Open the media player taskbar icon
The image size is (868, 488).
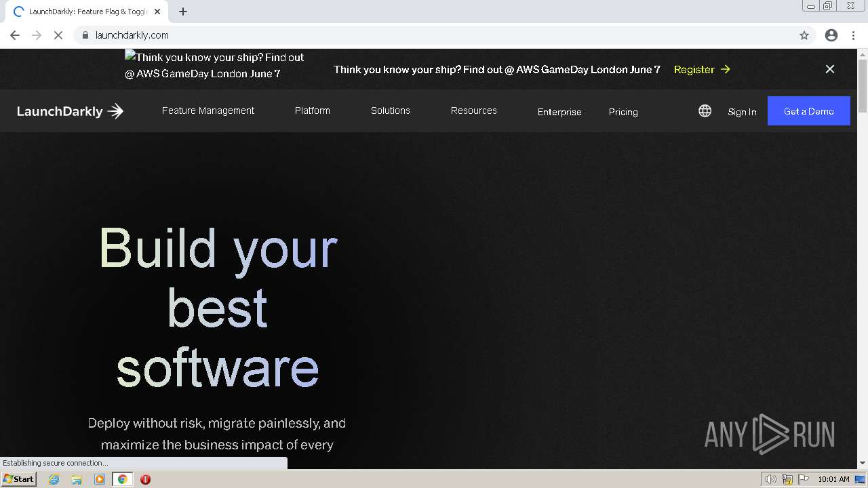point(100,479)
